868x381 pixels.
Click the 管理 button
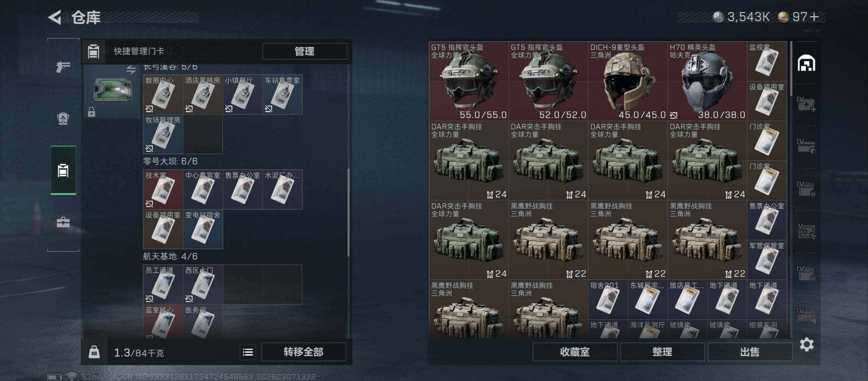[x=305, y=52]
